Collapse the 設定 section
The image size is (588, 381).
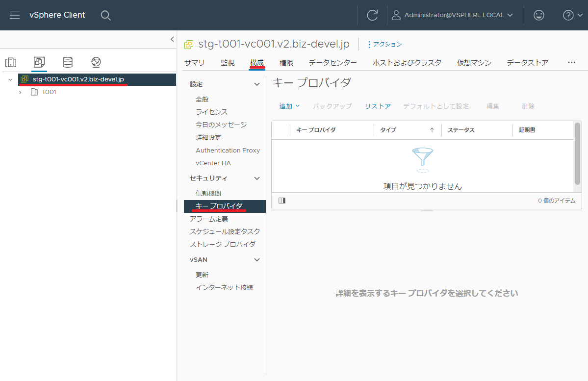coord(257,84)
